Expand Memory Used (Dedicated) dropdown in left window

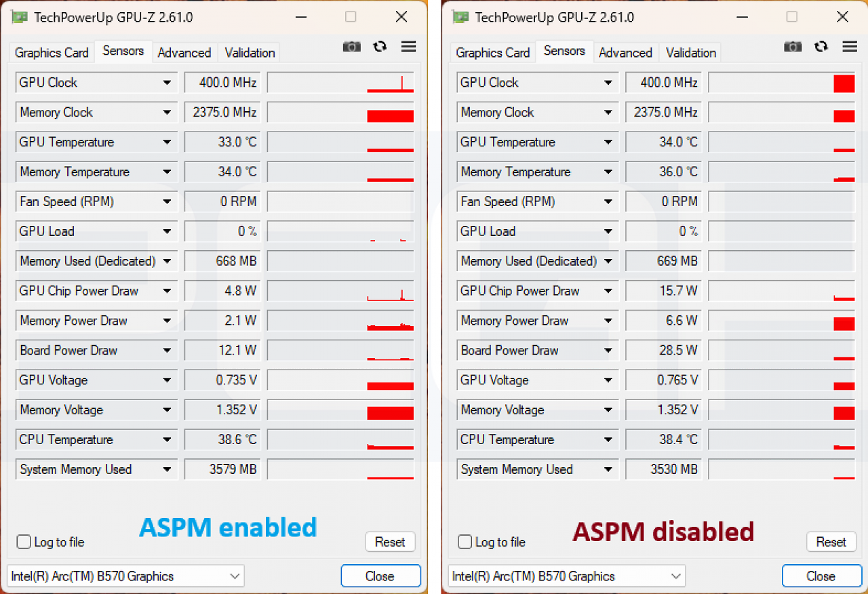pyautogui.click(x=167, y=261)
